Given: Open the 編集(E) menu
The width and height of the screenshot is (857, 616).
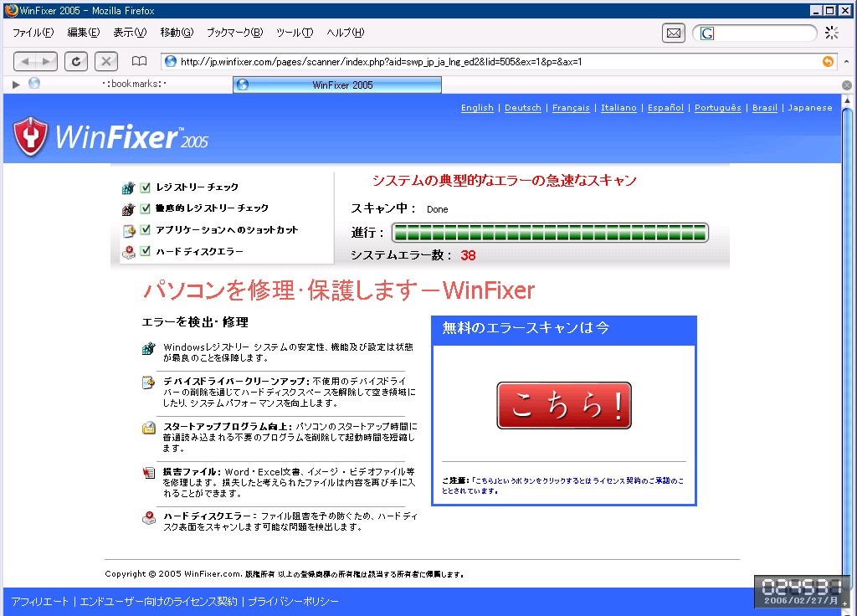Looking at the screenshot, I should 83,33.
